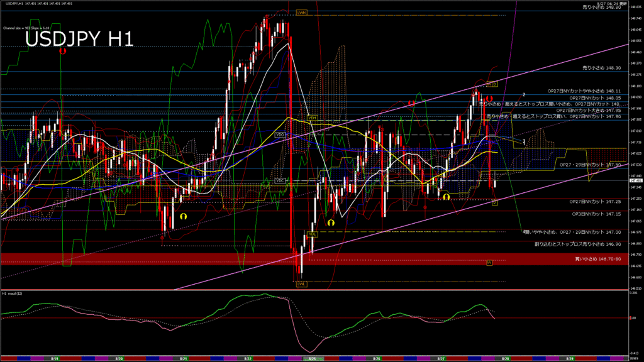Click the OP27日NYカット 147.25 label
The height and width of the screenshot is (362, 644).
point(595,202)
